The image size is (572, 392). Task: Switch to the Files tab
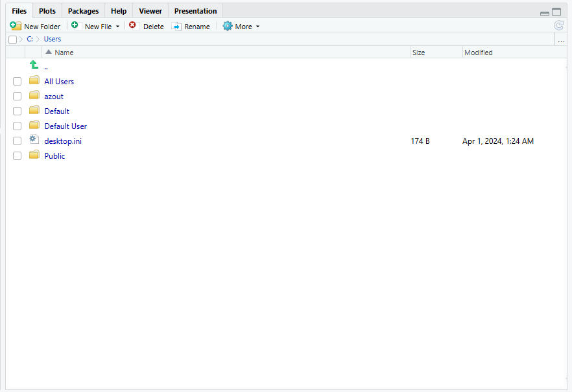(x=19, y=11)
